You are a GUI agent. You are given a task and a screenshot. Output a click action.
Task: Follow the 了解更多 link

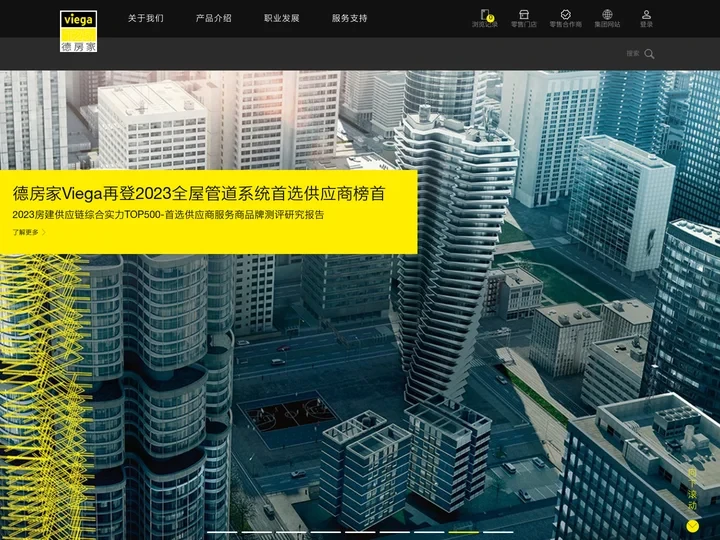[x=29, y=232]
